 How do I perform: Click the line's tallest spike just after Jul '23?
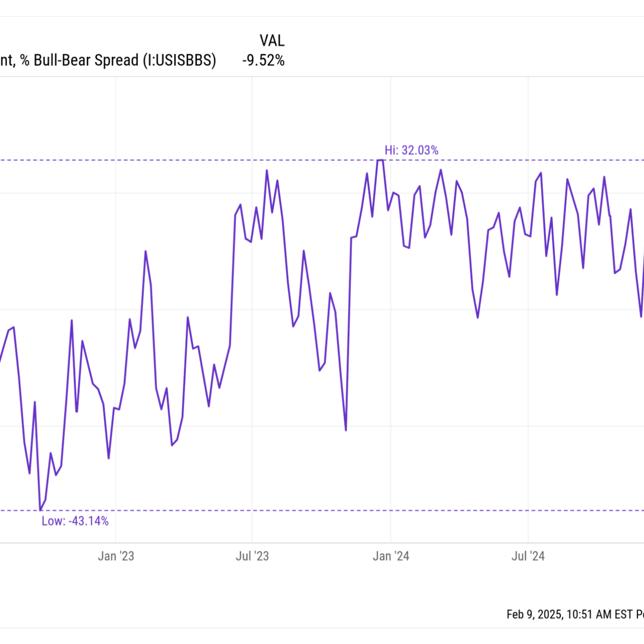267,171
